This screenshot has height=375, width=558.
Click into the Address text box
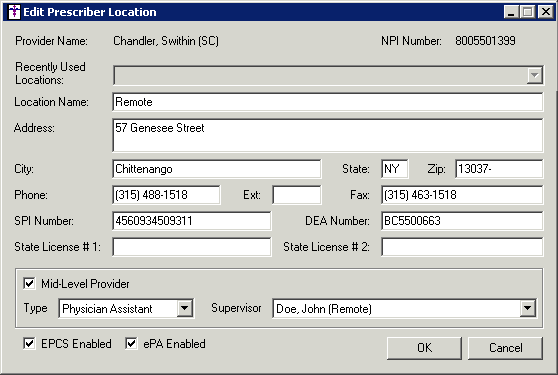[328, 136]
